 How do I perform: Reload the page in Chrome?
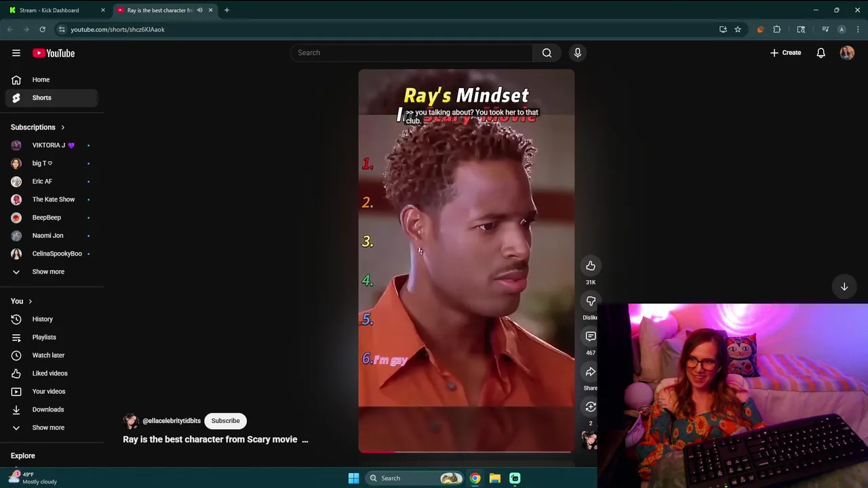pos(42,29)
